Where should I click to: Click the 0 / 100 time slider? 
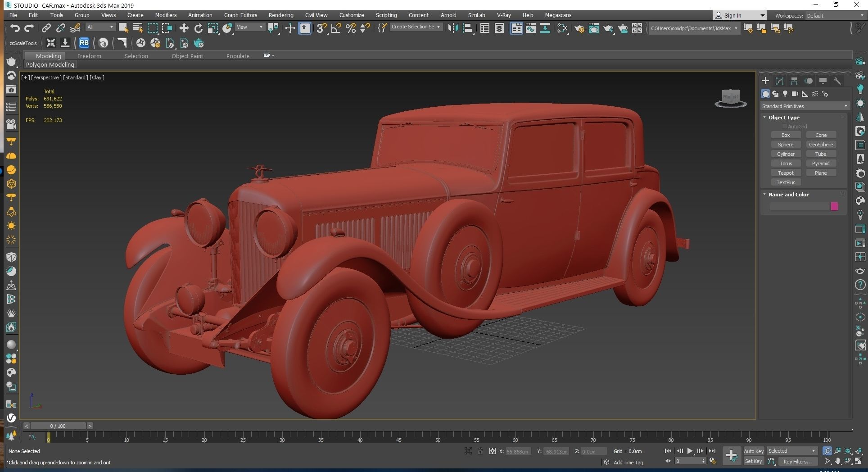click(58, 426)
